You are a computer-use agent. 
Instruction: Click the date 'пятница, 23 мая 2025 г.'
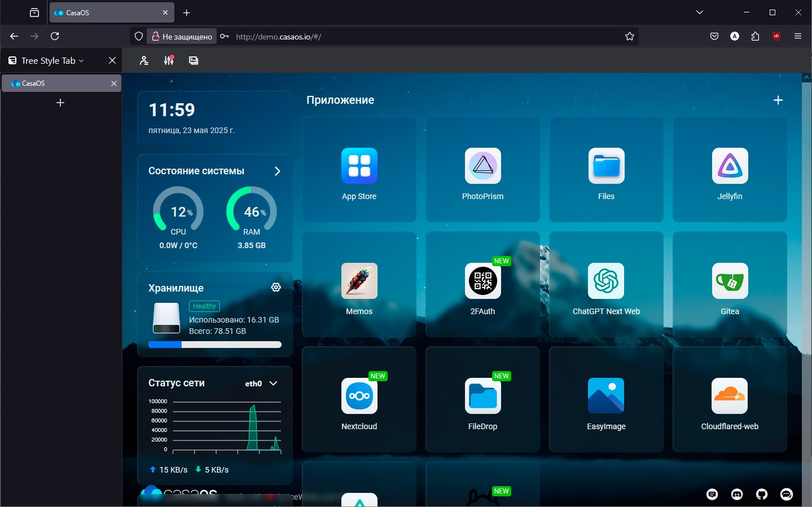[192, 130]
